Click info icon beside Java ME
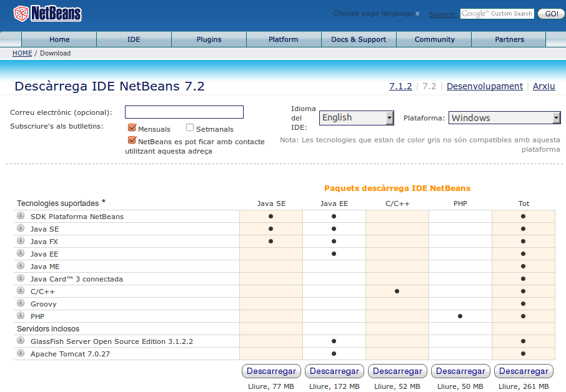 point(21,266)
